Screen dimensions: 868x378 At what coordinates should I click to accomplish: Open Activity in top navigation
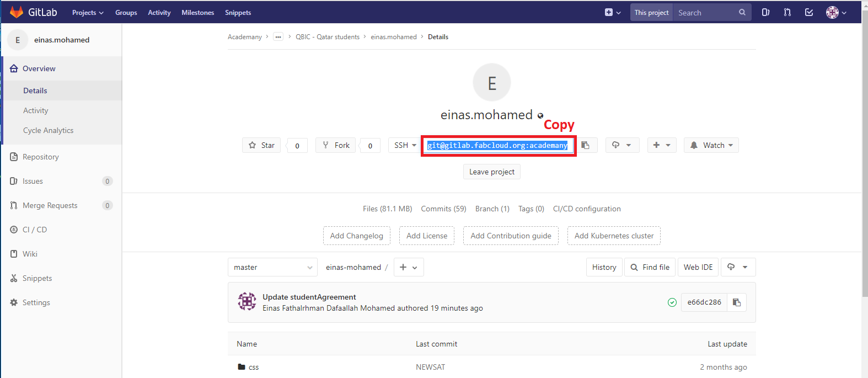(159, 12)
